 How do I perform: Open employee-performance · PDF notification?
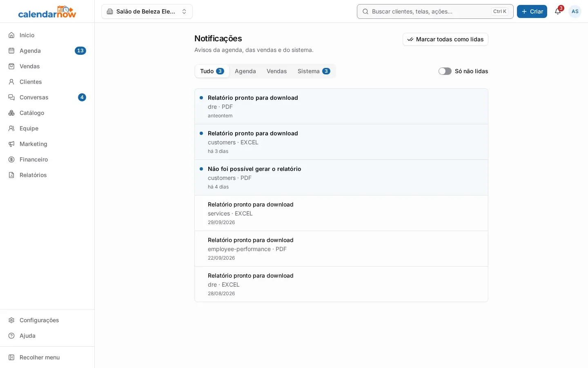[x=341, y=249]
